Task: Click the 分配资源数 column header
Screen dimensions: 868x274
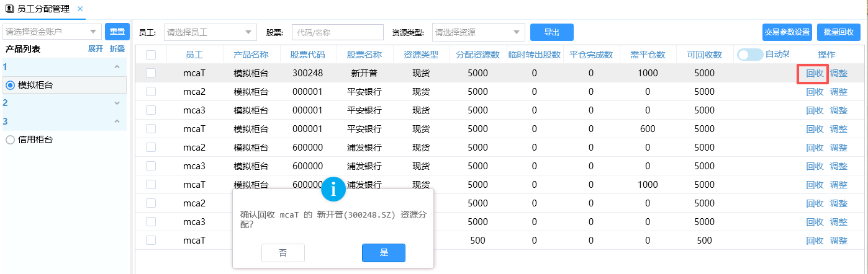Action: click(x=477, y=55)
